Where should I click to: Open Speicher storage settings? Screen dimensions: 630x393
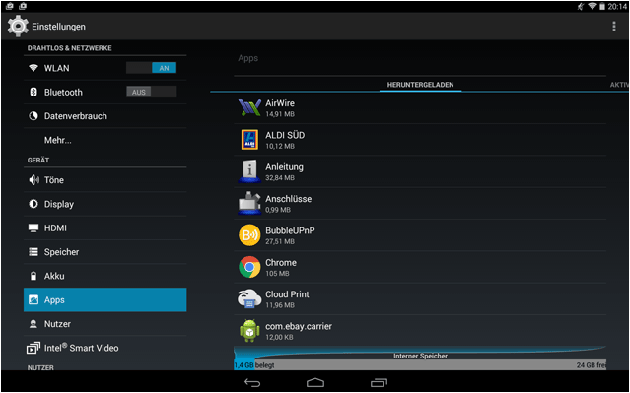105,252
